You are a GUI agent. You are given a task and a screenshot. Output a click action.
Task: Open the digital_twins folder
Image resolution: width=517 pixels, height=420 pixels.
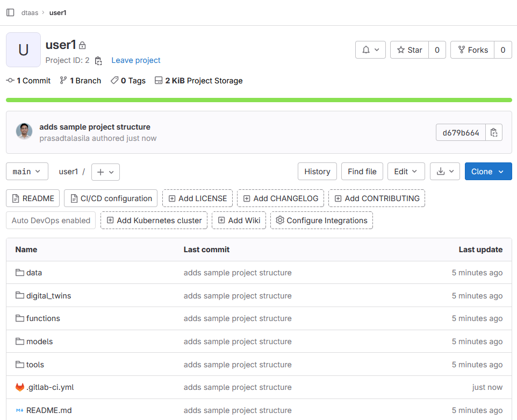point(48,296)
